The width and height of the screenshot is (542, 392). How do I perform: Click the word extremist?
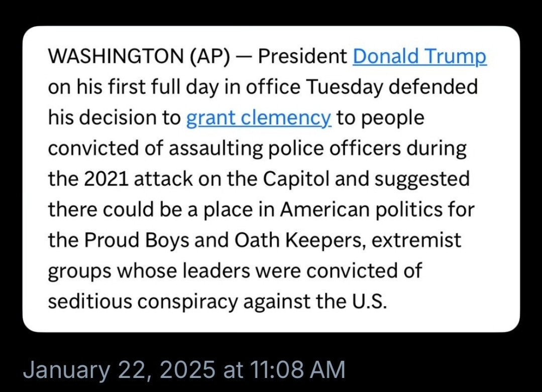tap(416, 240)
